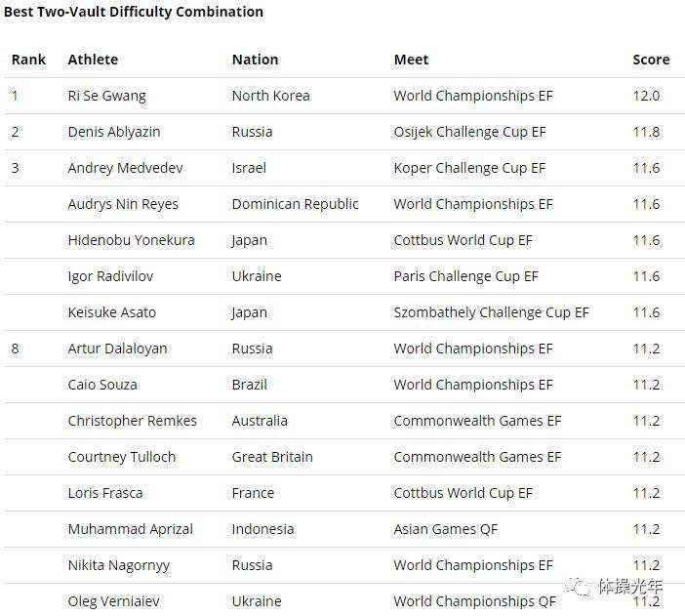Image resolution: width=685 pixels, height=616 pixels.
Task: Click the 12.0 score value
Action: pyautogui.click(x=646, y=96)
